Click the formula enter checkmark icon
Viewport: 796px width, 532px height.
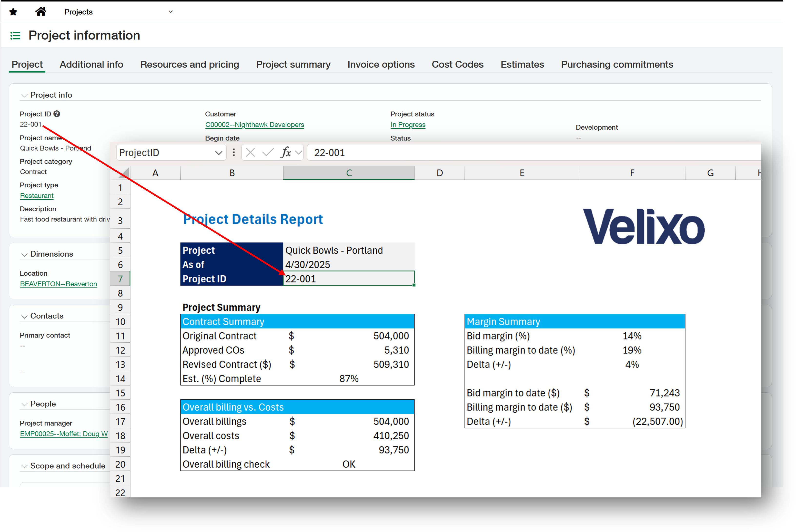click(268, 153)
